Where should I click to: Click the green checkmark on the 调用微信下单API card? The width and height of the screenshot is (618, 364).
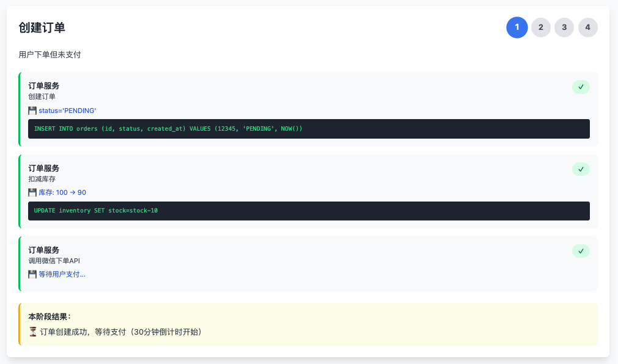pyautogui.click(x=581, y=251)
